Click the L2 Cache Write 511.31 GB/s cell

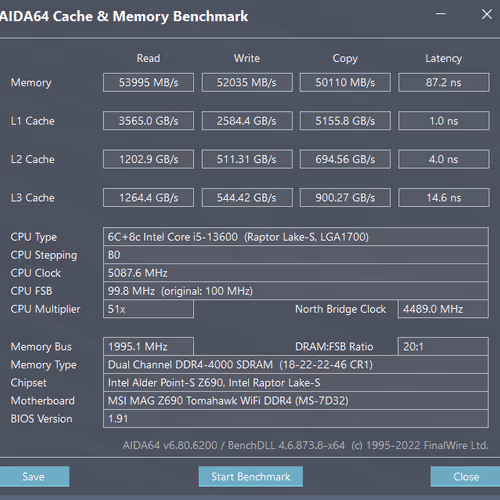(x=247, y=159)
